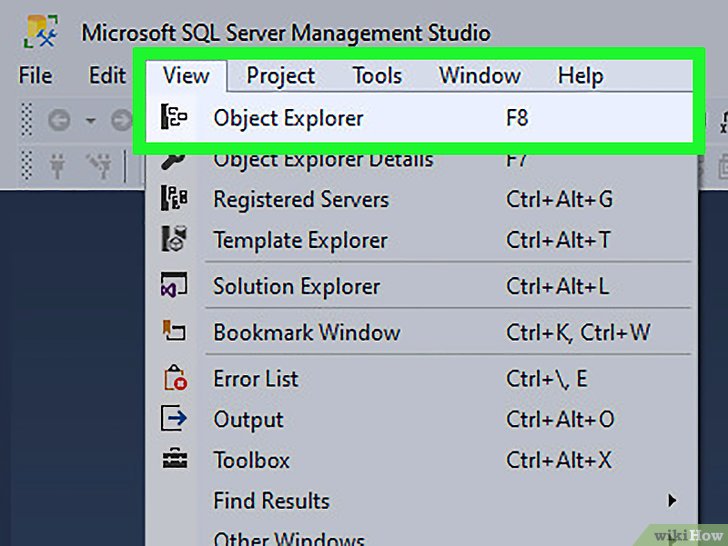
Task: Click the Output arrow icon
Action: pos(174,418)
